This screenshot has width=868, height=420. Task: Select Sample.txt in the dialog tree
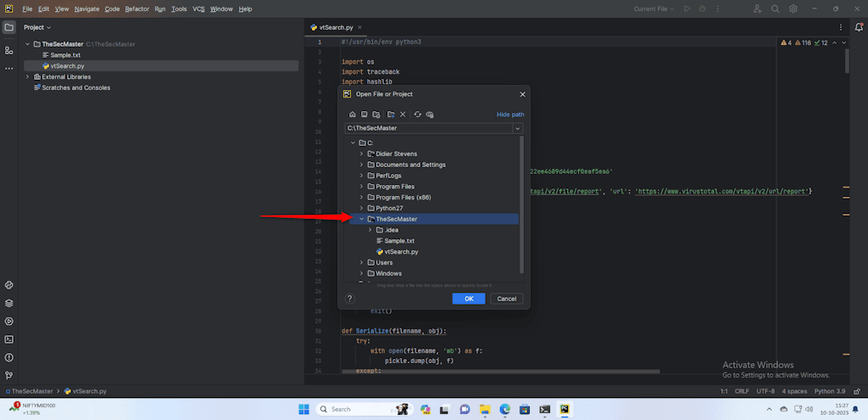pyautogui.click(x=395, y=241)
